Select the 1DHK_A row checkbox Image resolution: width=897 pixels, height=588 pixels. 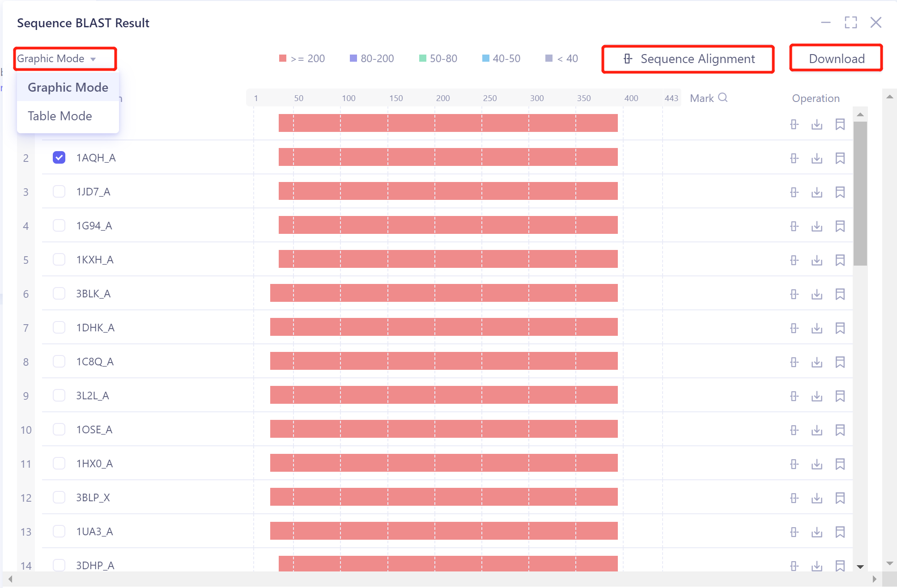click(59, 327)
